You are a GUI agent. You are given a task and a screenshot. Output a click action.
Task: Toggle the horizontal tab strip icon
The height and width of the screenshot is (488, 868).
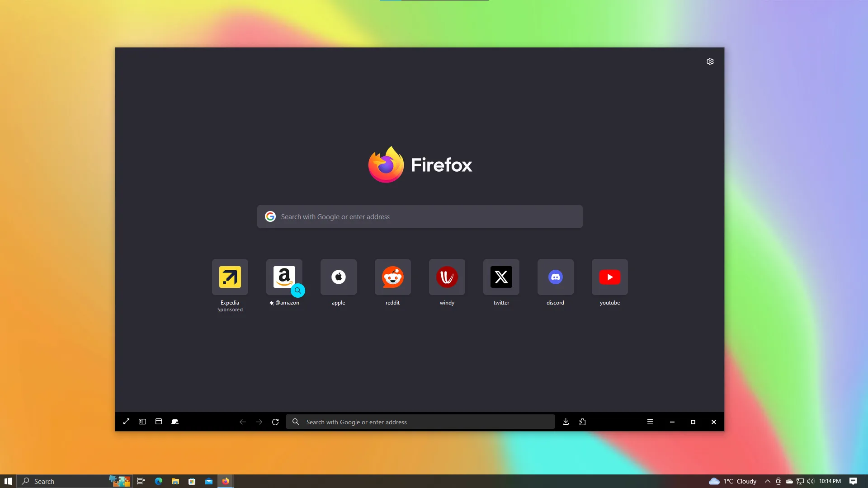[x=159, y=422]
